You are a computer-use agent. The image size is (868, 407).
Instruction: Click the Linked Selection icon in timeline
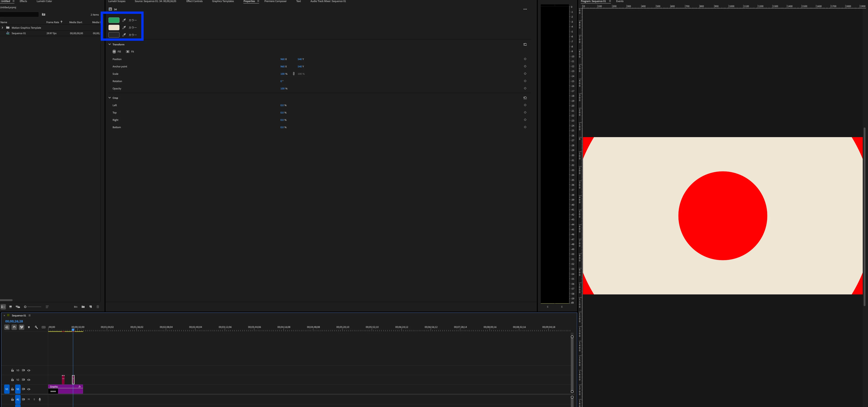coord(22,327)
